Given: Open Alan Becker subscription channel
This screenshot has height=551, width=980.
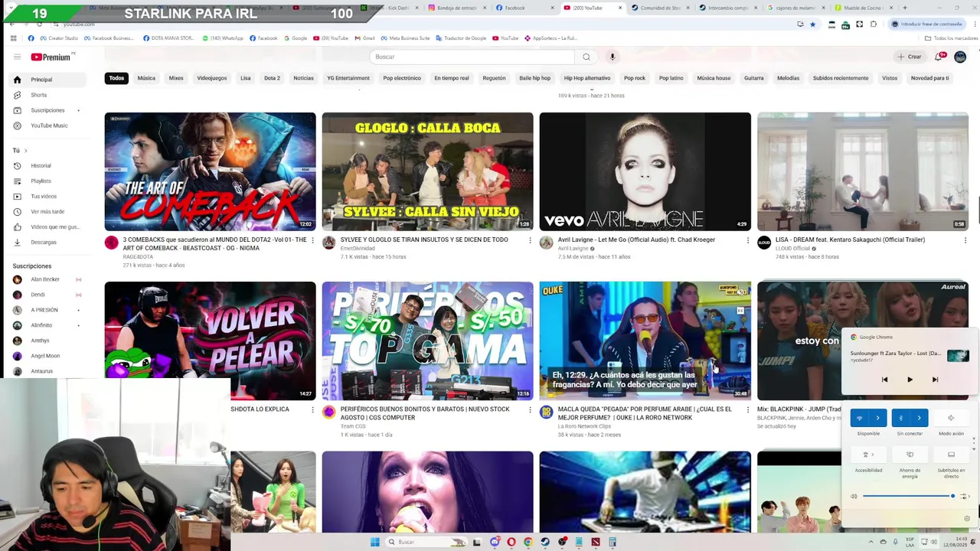Looking at the screenshot, I should [x=45, y=279].
